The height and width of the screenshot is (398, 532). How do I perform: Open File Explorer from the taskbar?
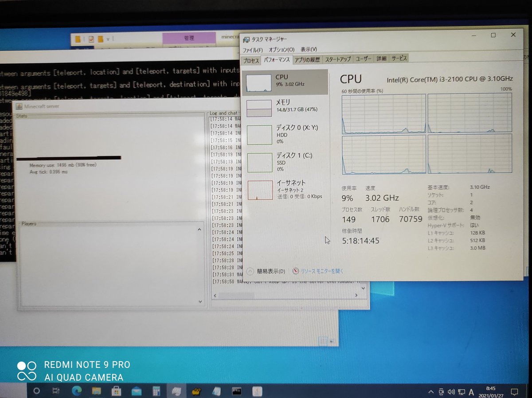pos(96,391)
